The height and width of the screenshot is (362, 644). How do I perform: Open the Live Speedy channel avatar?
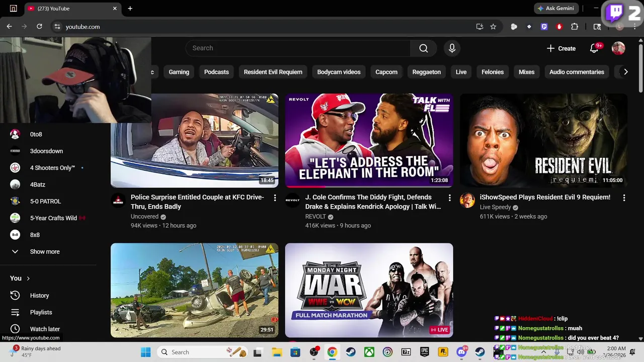coord(467,200)
